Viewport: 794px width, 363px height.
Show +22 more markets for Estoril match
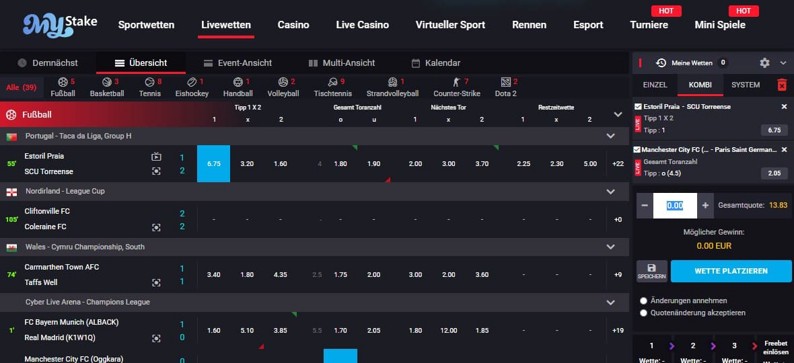pyautogui.click(x=618, y=164)
